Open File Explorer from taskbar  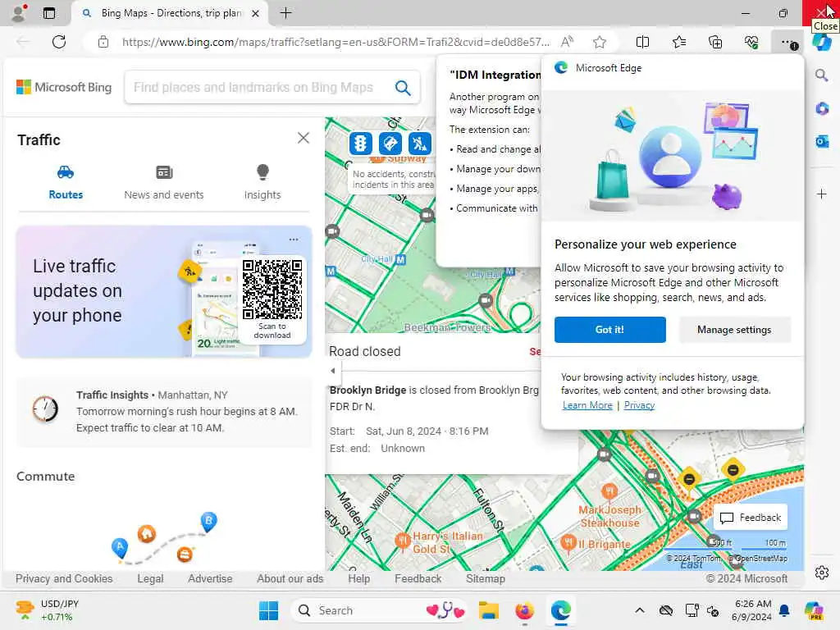pyautogui.click(x=489, y=610)
